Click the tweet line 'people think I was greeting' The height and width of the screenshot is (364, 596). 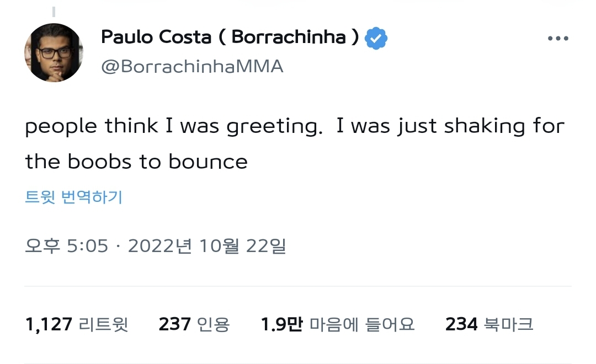[x=173, y=126]
